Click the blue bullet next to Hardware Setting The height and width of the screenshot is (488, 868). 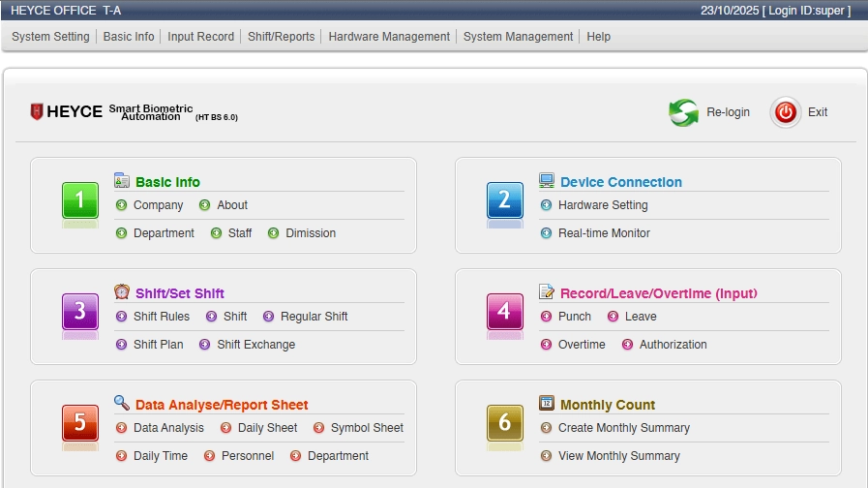pos(546,205)
